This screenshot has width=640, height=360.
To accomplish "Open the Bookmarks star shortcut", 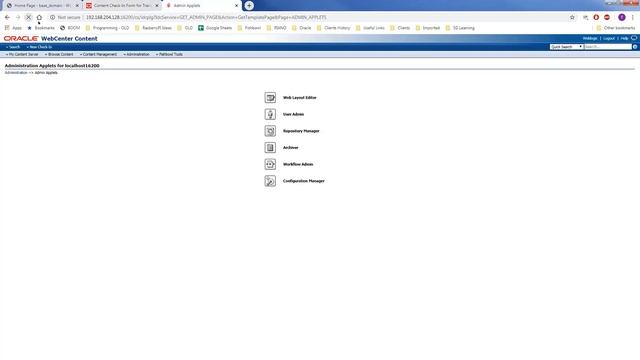I will [x=41, y=28].
